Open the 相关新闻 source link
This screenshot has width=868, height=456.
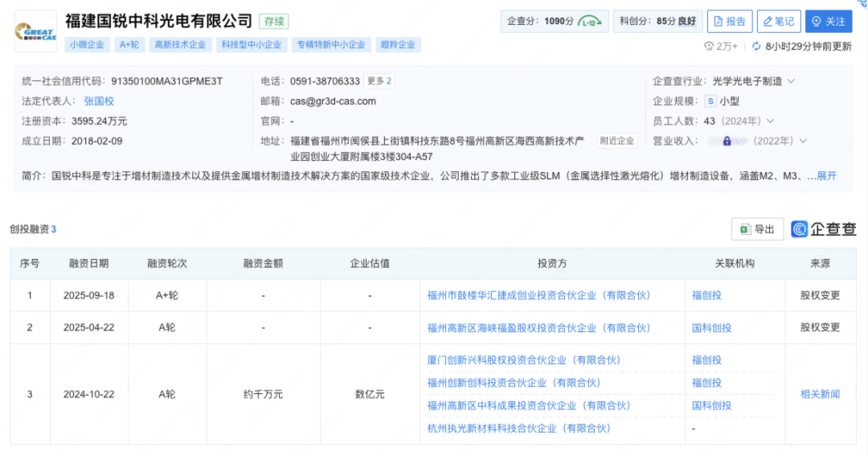[820, 394]
